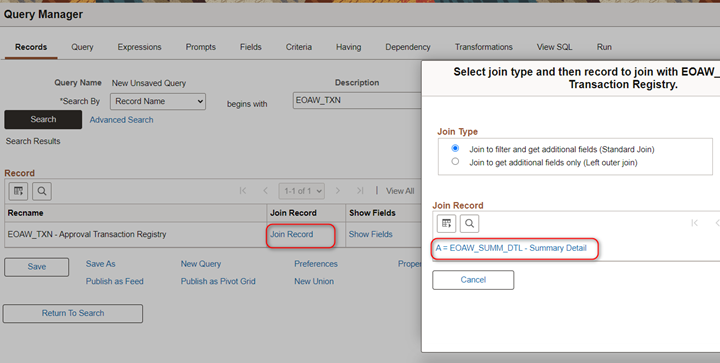Open View SQL tab
The image size is (720, 363).
click(554, 47)
